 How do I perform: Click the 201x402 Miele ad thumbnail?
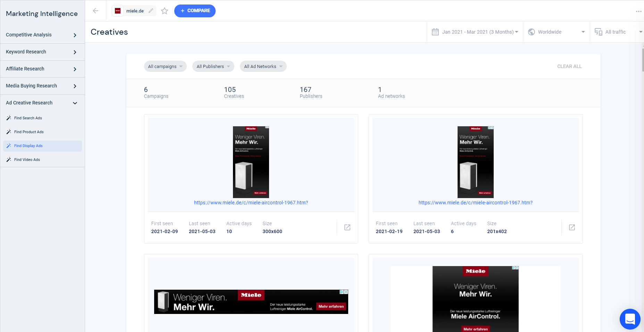[476, 162]
